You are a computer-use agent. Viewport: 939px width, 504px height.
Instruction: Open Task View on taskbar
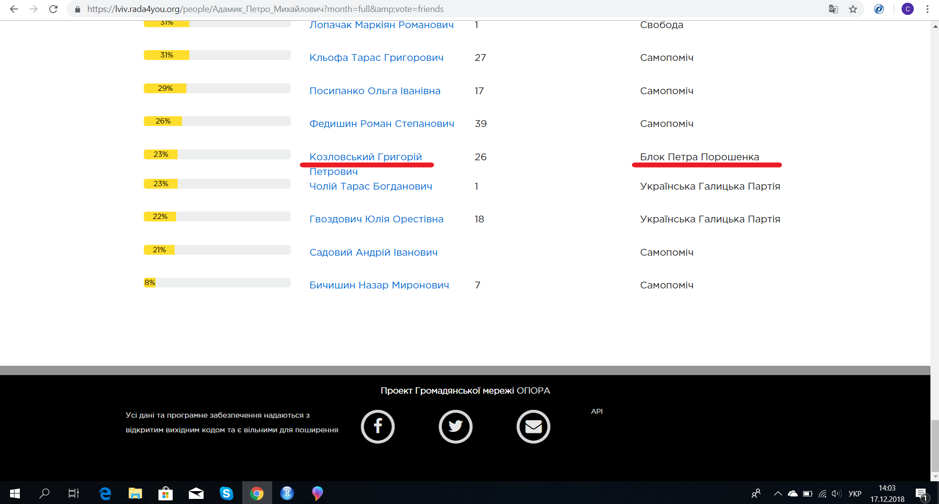(73, 493)
